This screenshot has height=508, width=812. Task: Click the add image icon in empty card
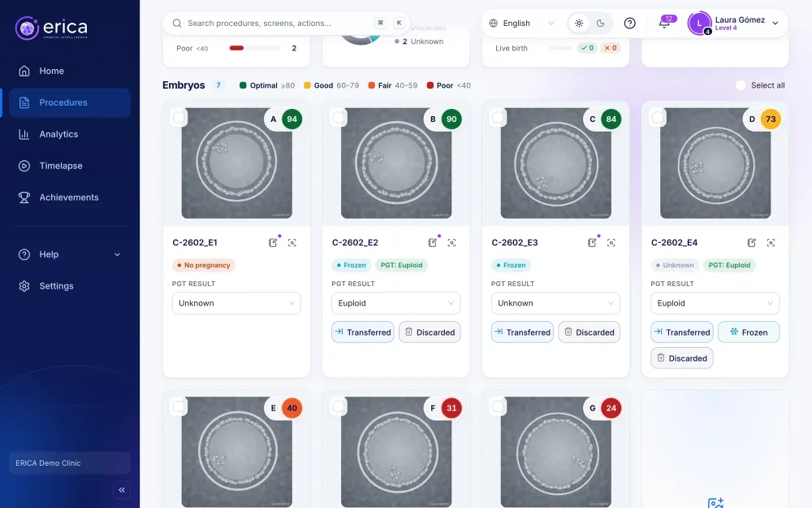coord(715,503)
